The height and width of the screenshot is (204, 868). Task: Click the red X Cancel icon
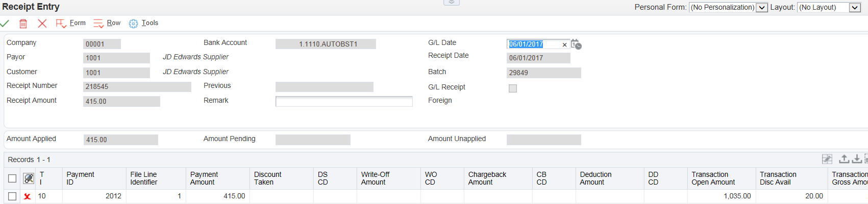pos(42,24)
